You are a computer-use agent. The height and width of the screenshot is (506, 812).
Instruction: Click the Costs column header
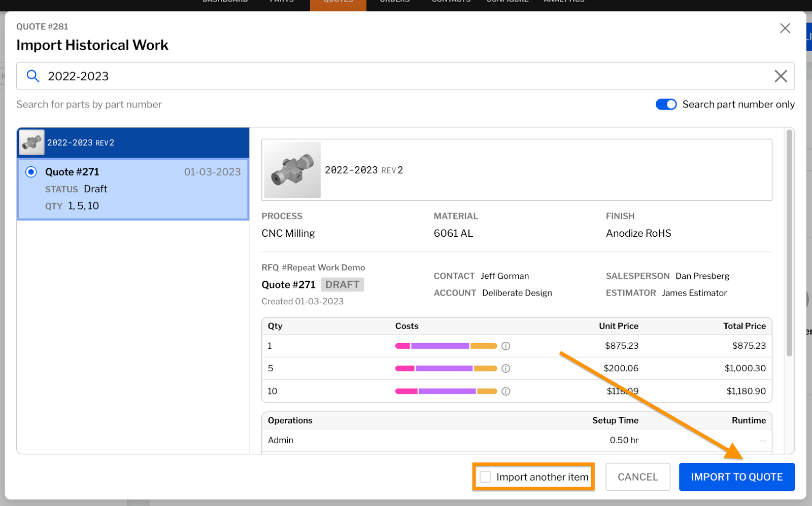pyautogui.click(x=407, y=326)
